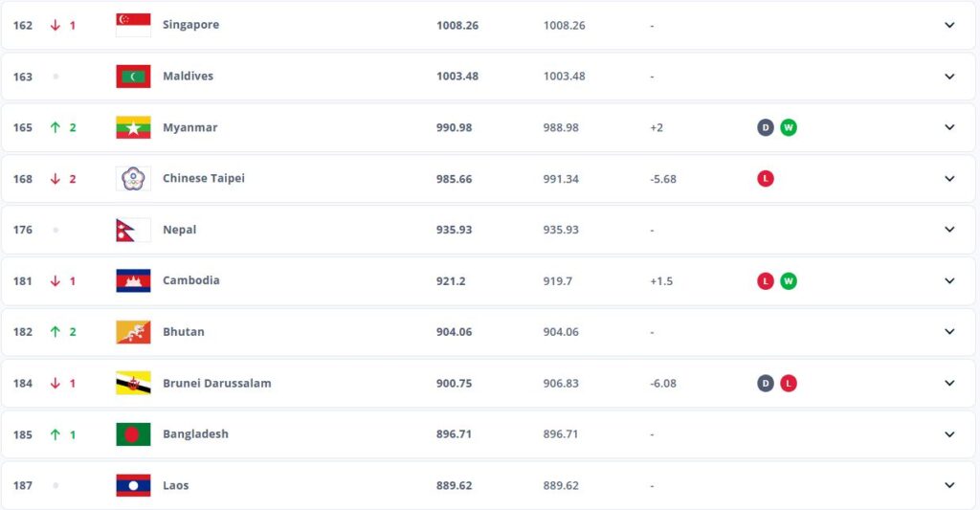980x510 pixels.
Task: Click the Nepal flag icon
Action: coord(133,230)
